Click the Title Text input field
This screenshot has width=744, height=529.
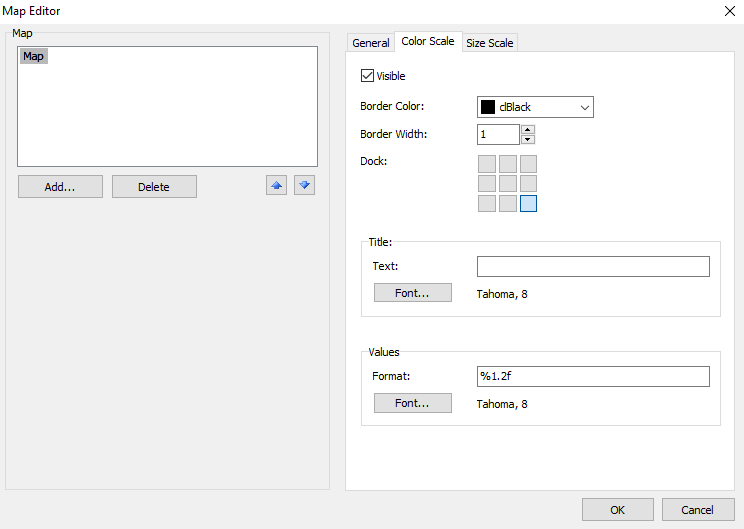593,266
